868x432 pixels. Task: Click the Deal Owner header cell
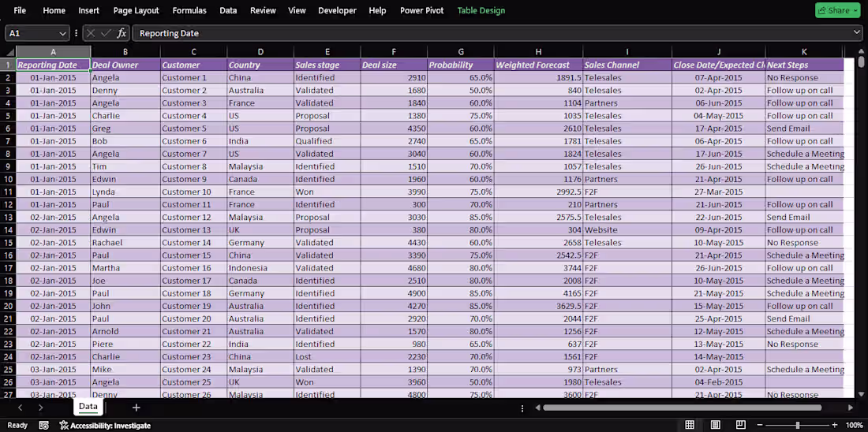pyautogui.click(x=125, y=65)
